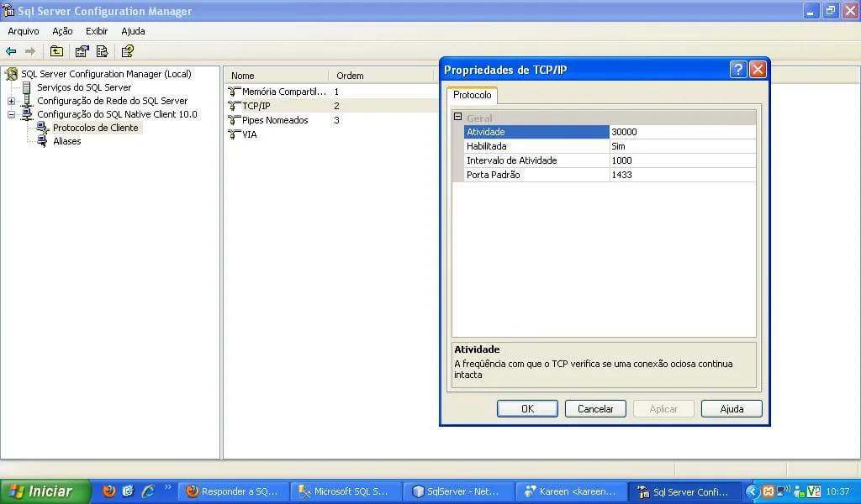
Task: Open the Ajuda menu
Action: pos(133,31)
